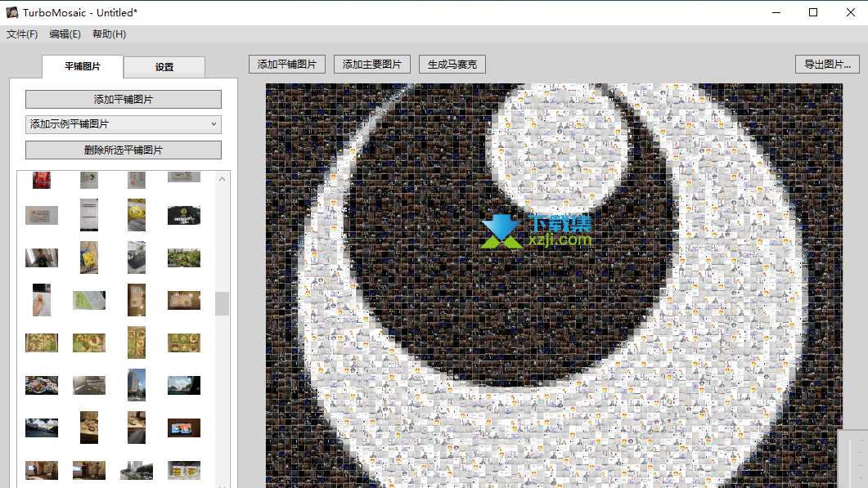Click the 添加主要图片 button
Viewport: 868px width, 488px height.
click(x=372, y=65)
